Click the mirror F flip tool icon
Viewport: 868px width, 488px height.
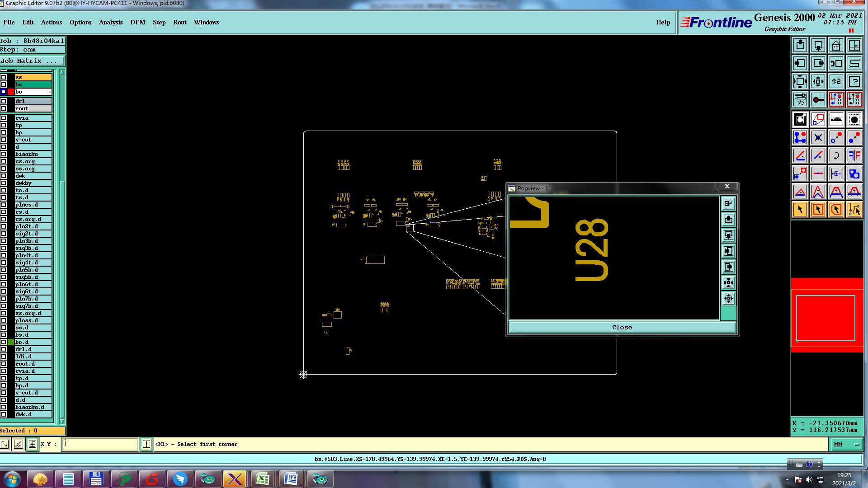(854, 156)
